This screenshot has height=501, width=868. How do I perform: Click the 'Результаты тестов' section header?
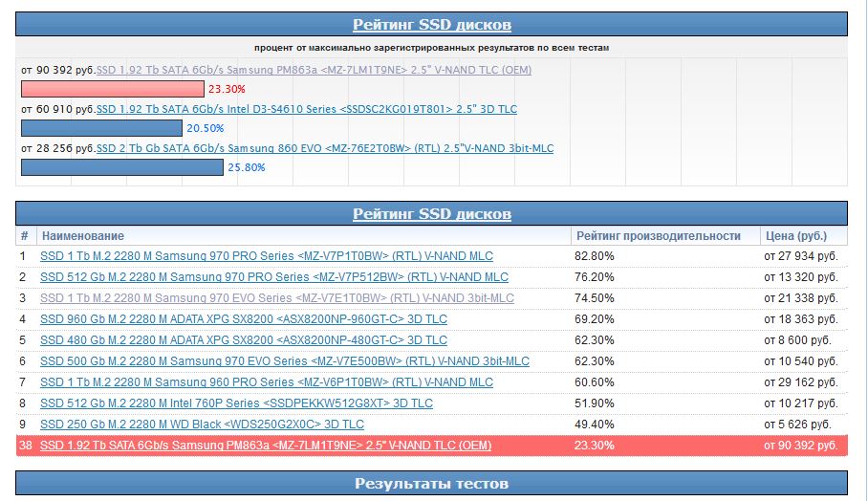click(x=432, y=483)
